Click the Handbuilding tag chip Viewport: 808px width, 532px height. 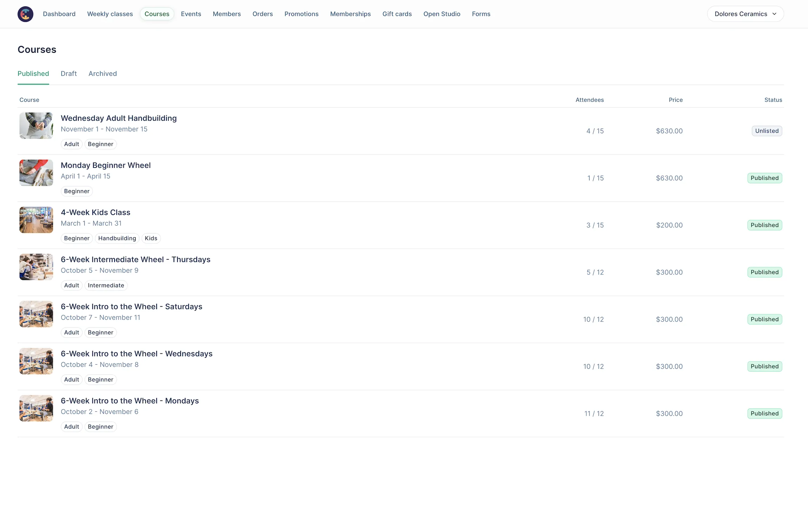click(117, 238)
